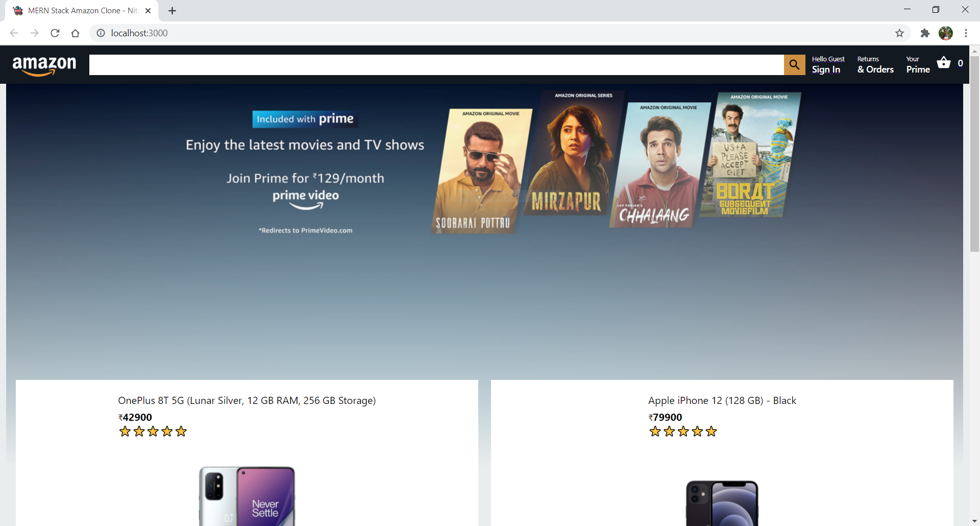Click the Included with prime badge
The image size is (980, 526).
(305, 119)
